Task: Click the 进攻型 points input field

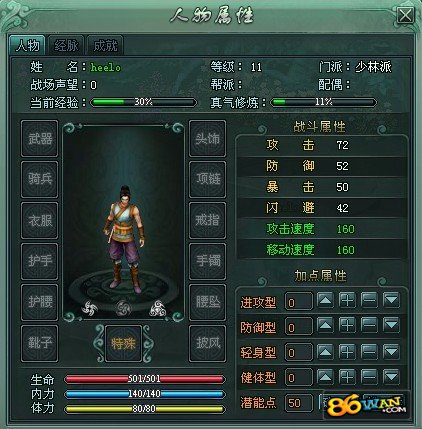Action: pyautogui.click(x=299, y=302)
